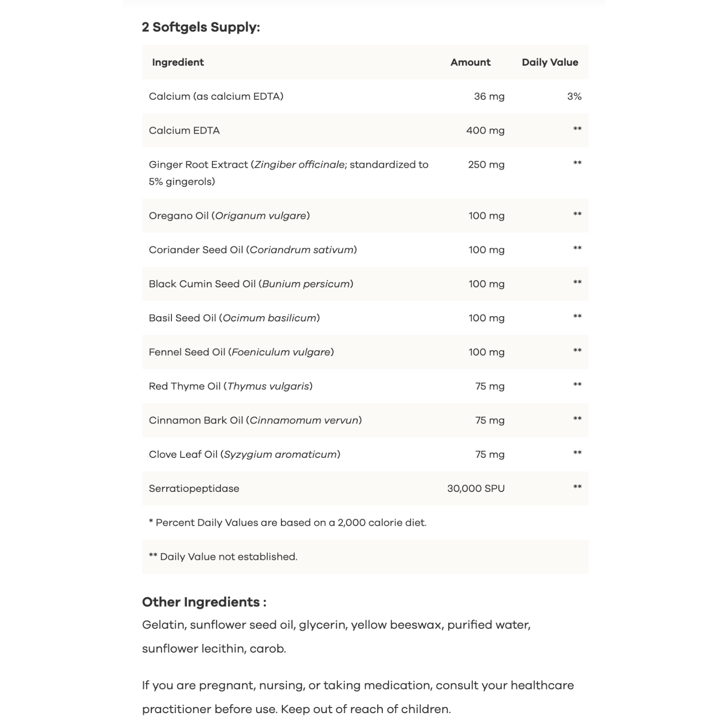Click the Daily Value column header

[550, 62]
